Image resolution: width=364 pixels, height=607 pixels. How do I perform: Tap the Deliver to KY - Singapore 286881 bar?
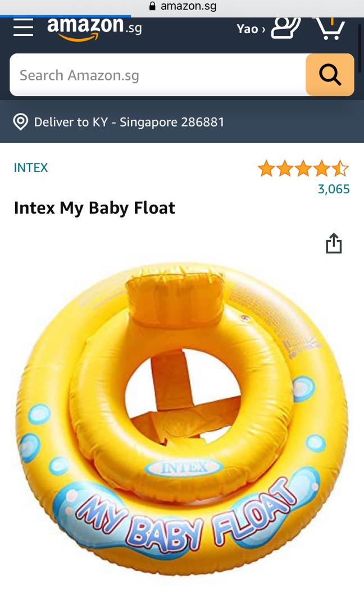(129, 122)
